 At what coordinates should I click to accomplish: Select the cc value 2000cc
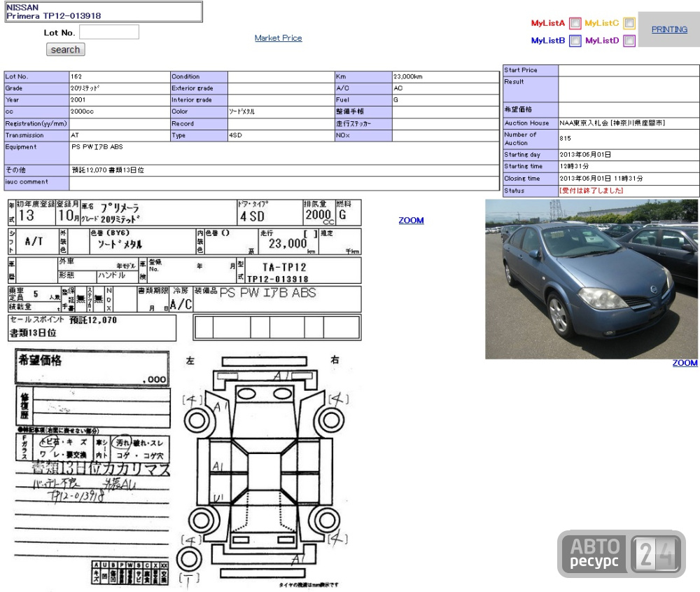coord(82,111)
